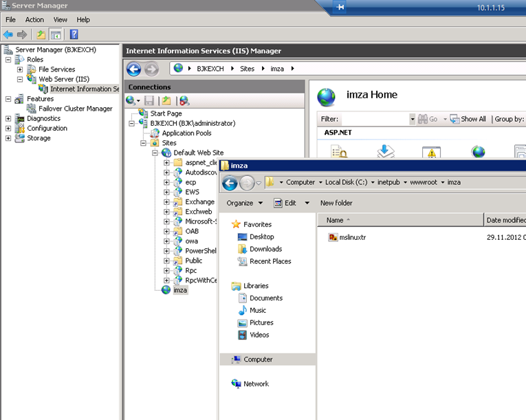This screenshot has width=526, height=420.
Task: Click the Connections save disk icon
Action: [x=149, y=100]
